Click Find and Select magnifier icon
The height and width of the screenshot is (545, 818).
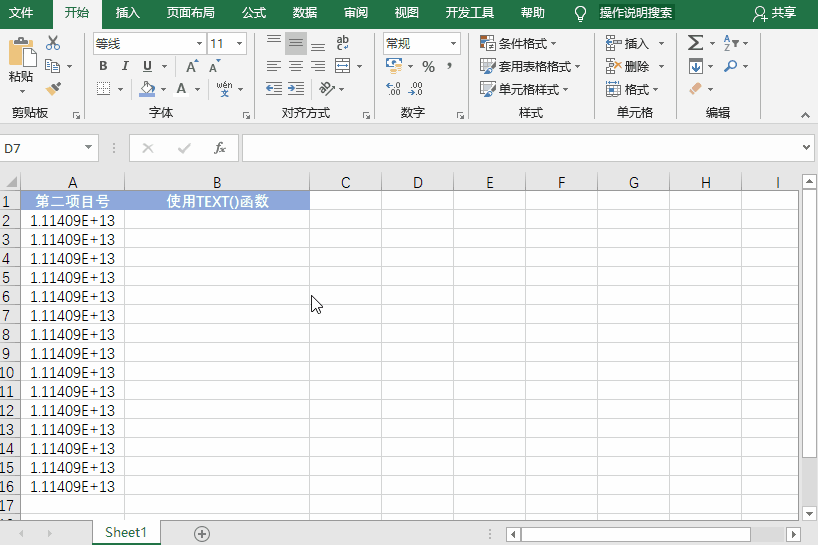click(731, 66)
